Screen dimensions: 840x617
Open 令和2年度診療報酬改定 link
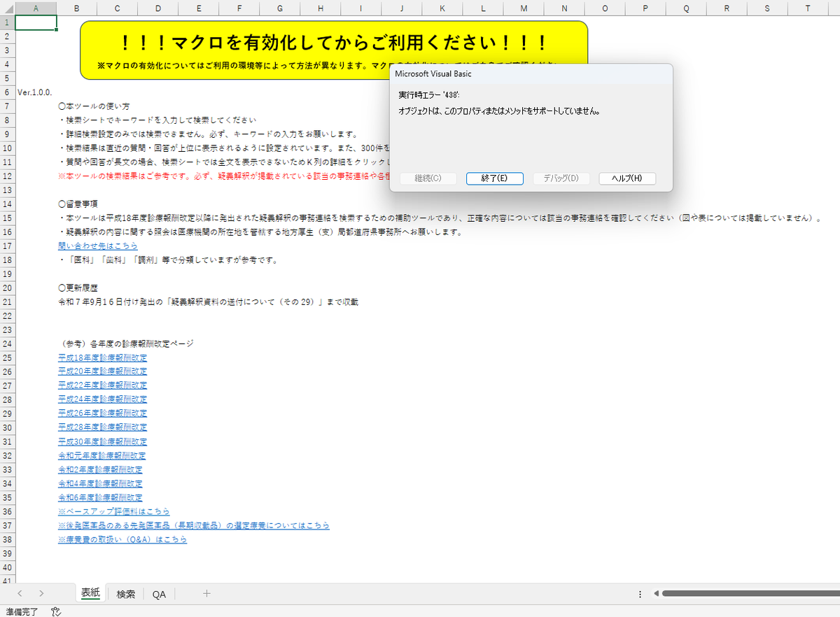tap(101, 469)
